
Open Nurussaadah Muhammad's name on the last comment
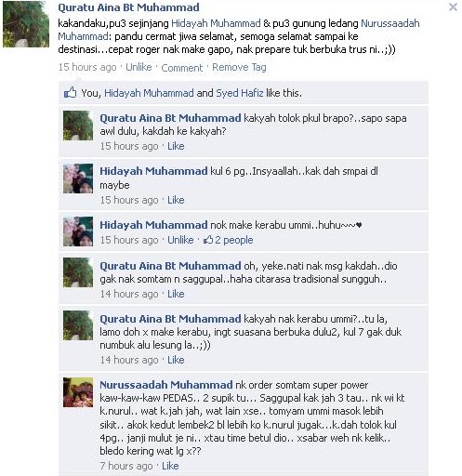(x=166, y=385)
